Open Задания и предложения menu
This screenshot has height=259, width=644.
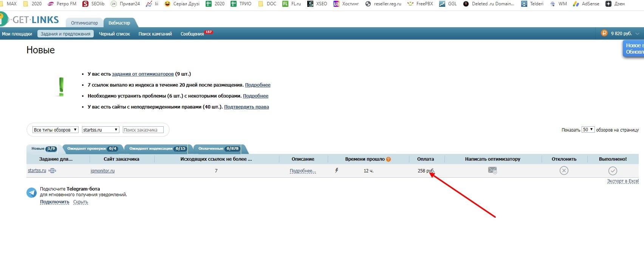[x=65, y=34]
